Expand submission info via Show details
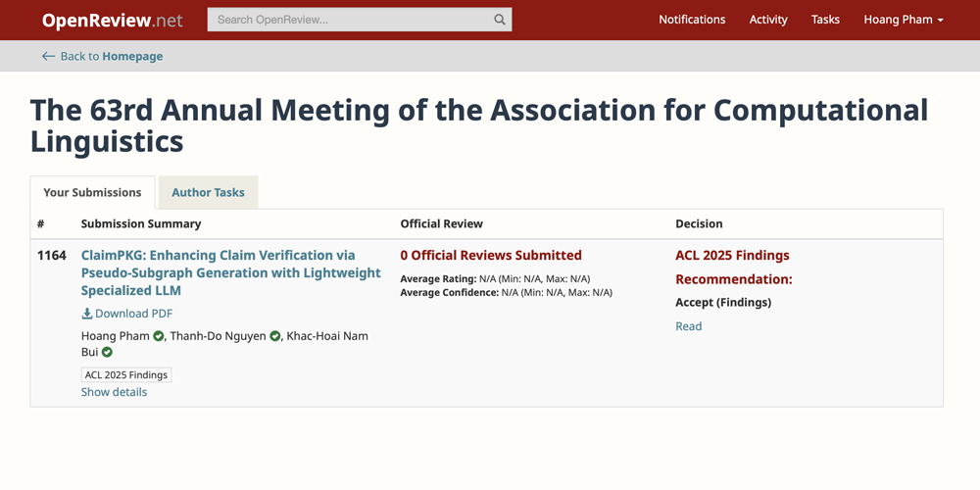This screenshot has height=490, width=980. tap(115, 392)
